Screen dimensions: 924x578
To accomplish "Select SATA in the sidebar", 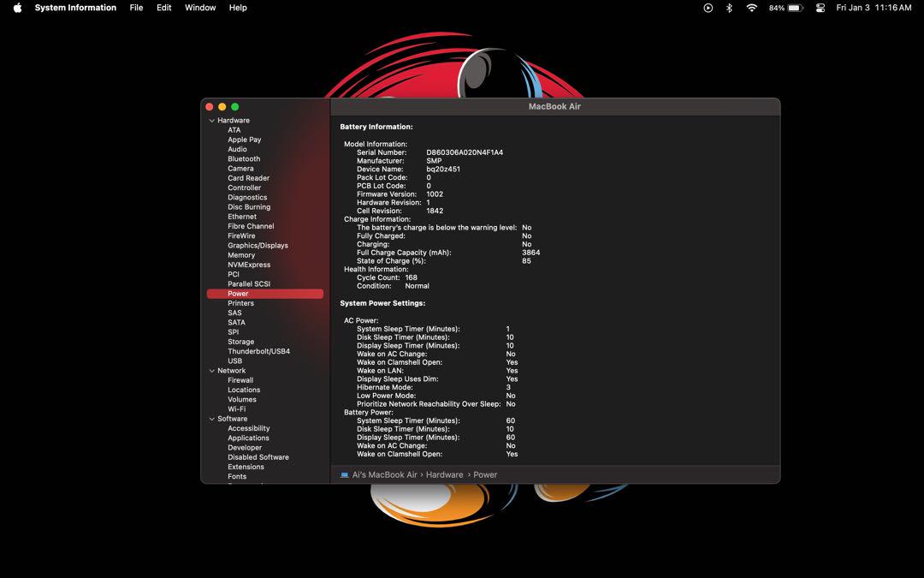I will click(236, 323).
